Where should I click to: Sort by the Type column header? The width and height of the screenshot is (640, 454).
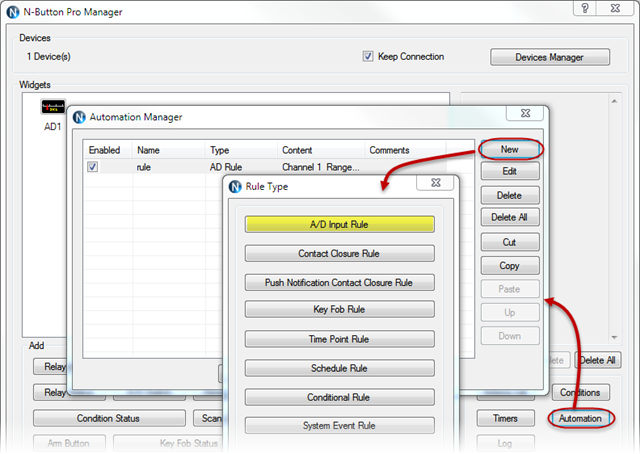click(241, 150)
